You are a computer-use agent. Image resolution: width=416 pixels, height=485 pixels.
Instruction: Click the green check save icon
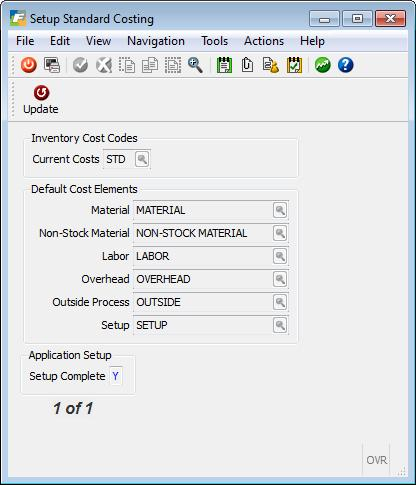(x=80, y=65)
